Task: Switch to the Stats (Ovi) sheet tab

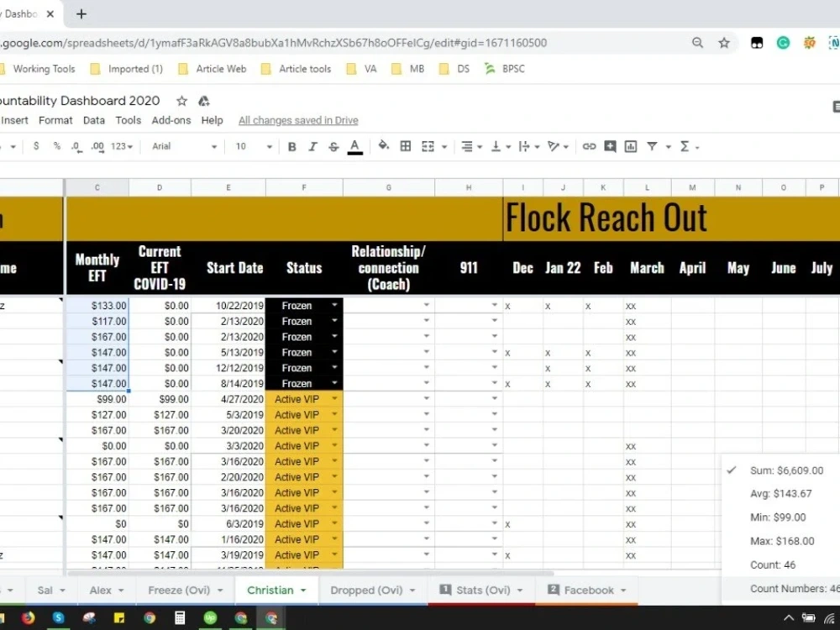Action: click(483, 591)
